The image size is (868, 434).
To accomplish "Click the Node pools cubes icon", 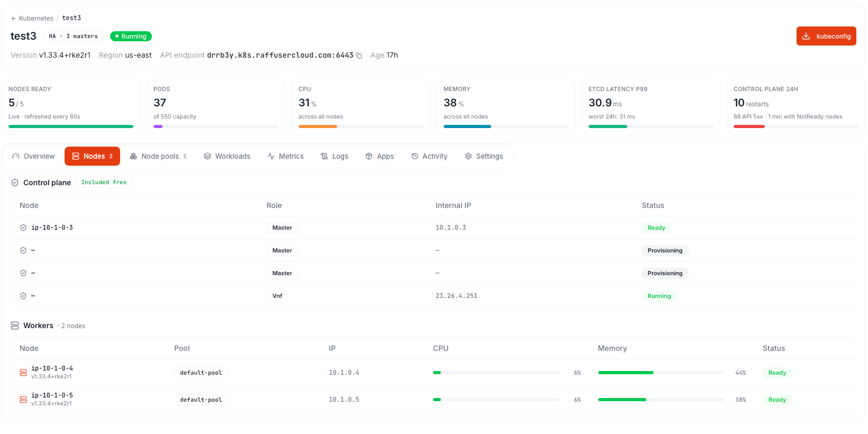I will click(133, 156).
